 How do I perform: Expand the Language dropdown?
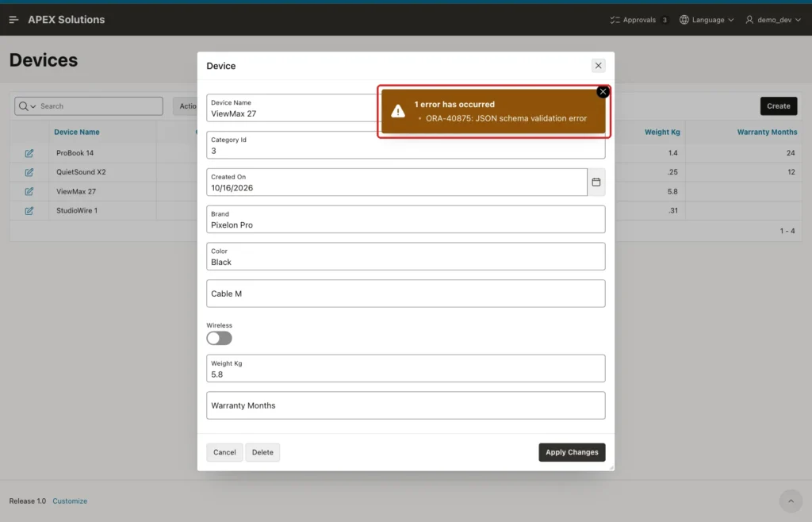pyautogui.click(x=730, y=20)
